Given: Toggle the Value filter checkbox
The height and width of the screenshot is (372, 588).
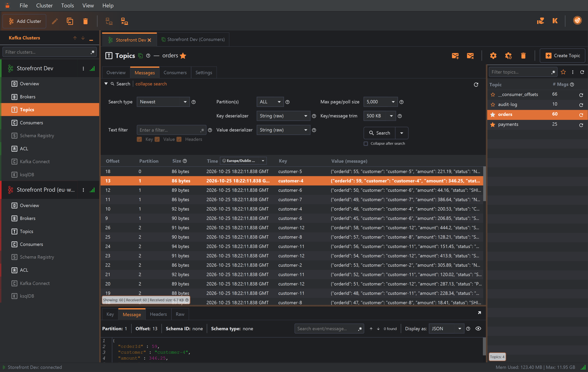Looking at the screenshot, I should tap(157, 139).
